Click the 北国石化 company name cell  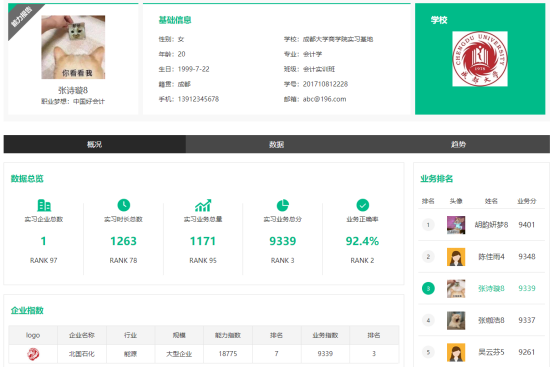[x=82, y=354]
